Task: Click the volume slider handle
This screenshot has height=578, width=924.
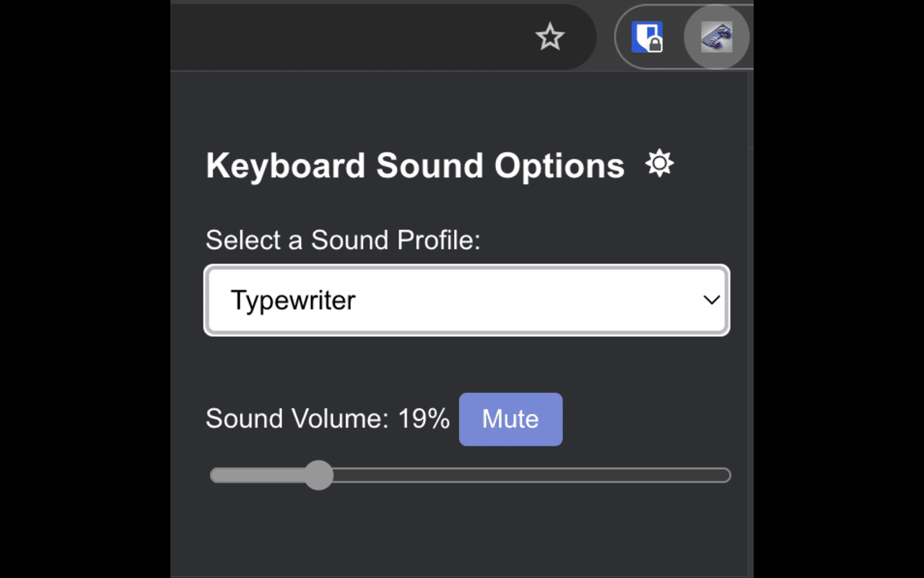Action: pyautogui.click(x=318, y=475)
